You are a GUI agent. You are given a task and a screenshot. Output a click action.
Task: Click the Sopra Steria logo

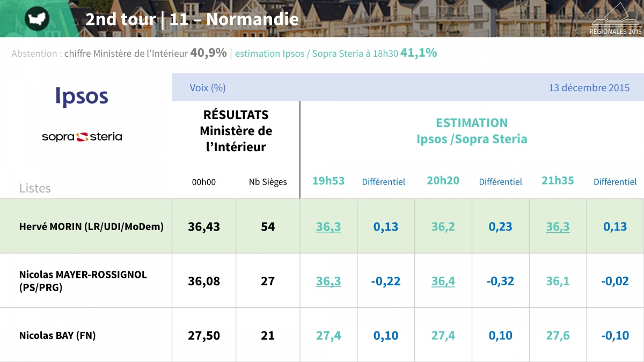point(82,137)
